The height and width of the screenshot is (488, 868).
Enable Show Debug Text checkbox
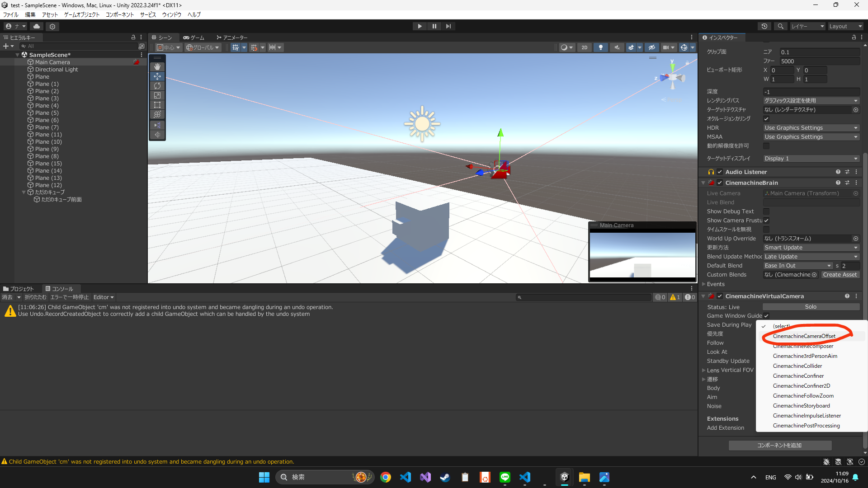tap(766, 211)
